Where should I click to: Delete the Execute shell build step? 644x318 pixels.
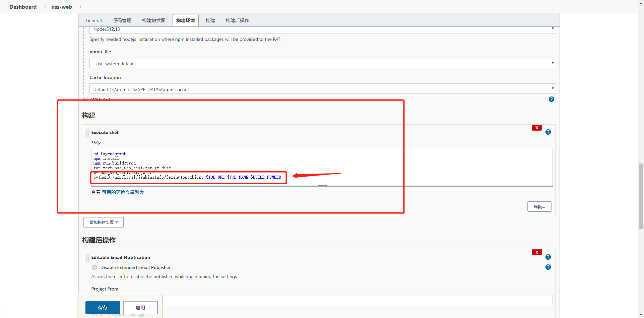(x=536, y=128)
